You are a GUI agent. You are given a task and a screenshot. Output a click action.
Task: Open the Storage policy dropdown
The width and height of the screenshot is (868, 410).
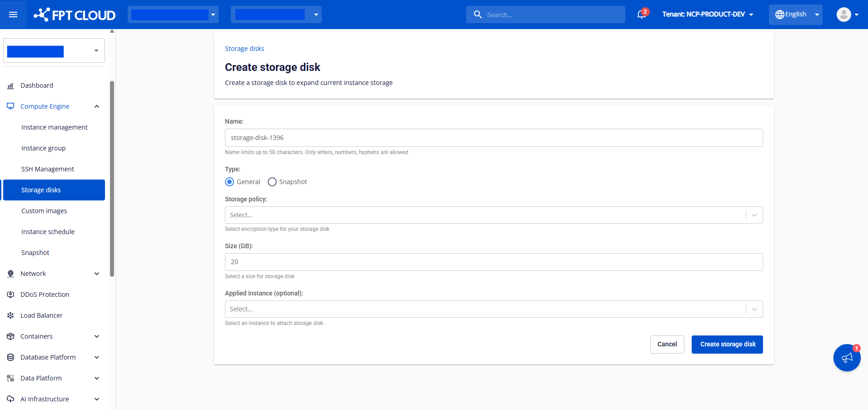coord(494,215)
